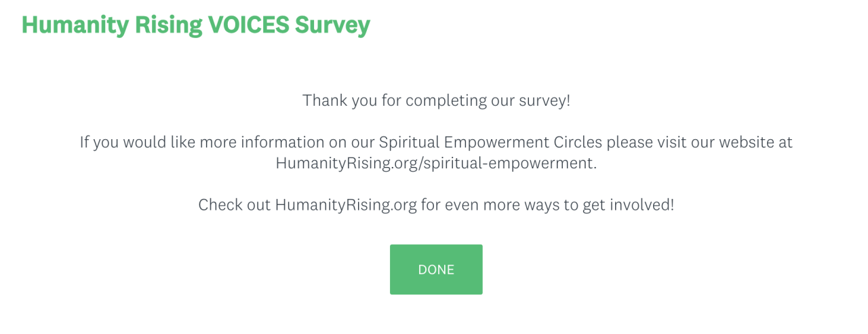Click the green DONE button
This screenshot has height=334, width=868.
click(436, 270)
